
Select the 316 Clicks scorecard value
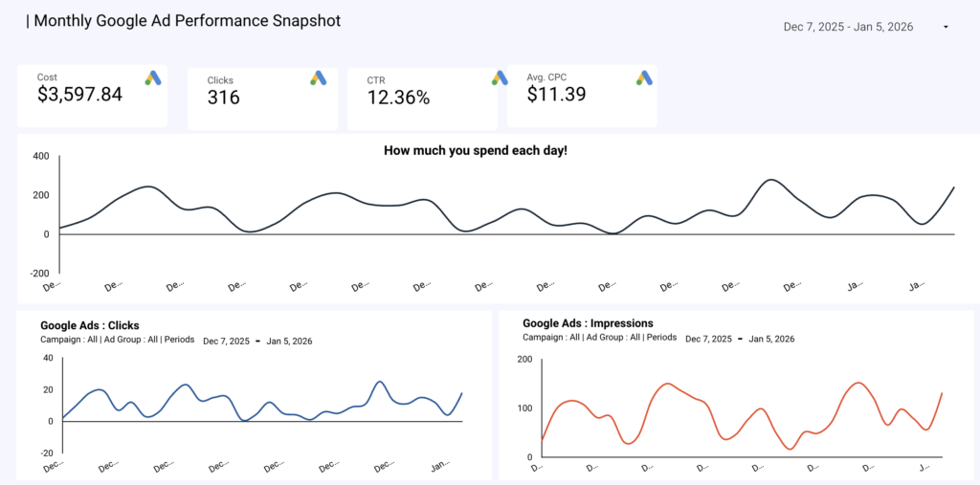click(224, 98)
